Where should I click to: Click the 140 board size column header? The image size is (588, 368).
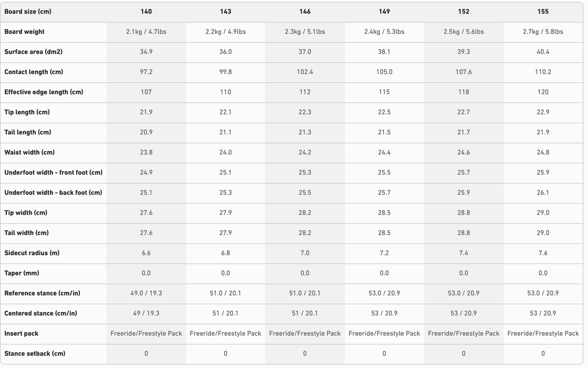146,11
